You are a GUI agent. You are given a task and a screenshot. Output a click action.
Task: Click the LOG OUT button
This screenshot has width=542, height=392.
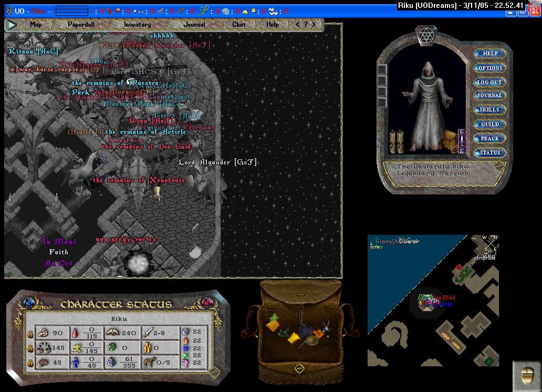coord(490,82)
